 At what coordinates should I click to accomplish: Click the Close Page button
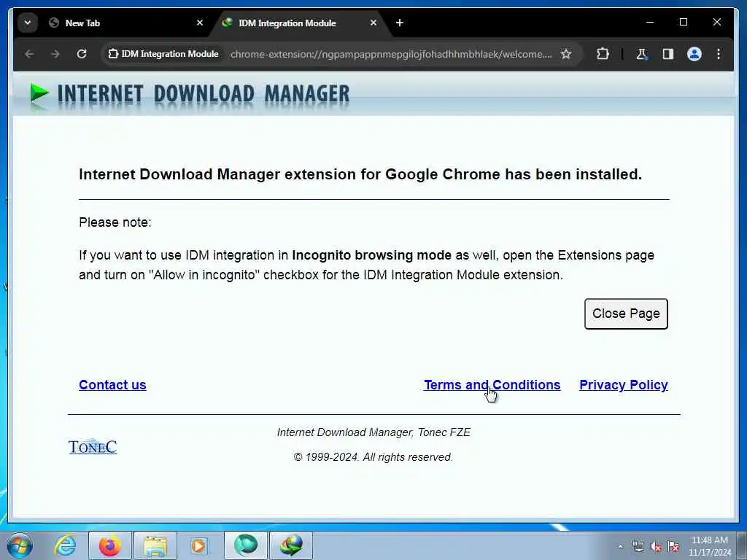click(x=626, y=314)
